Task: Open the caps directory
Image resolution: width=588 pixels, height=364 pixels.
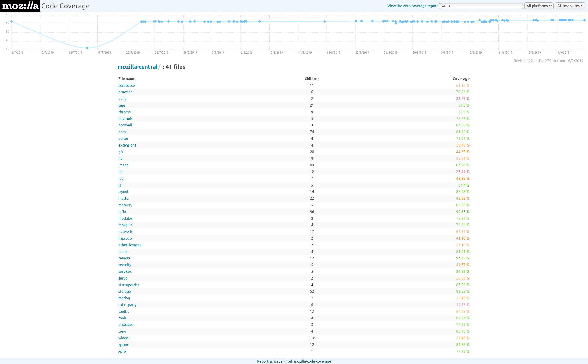Action: click(x=122, y=105)
